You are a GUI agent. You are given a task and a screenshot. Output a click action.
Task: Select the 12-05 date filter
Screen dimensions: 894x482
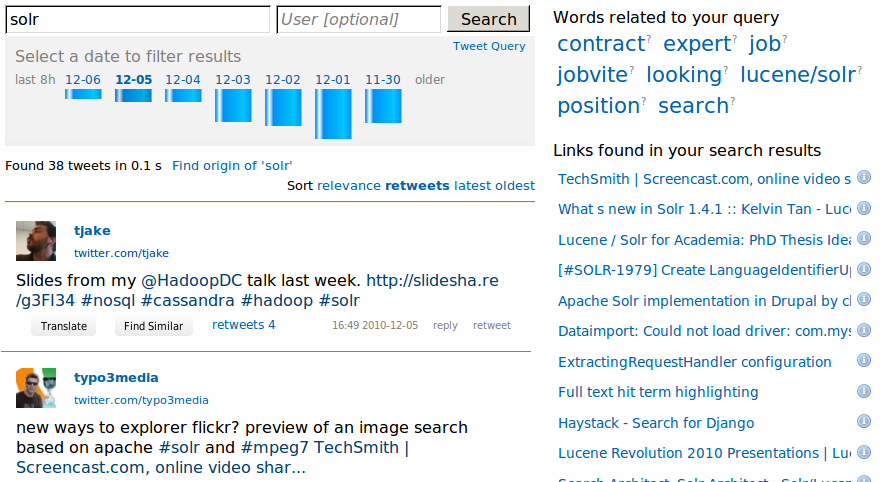click(x=133, y=80)
